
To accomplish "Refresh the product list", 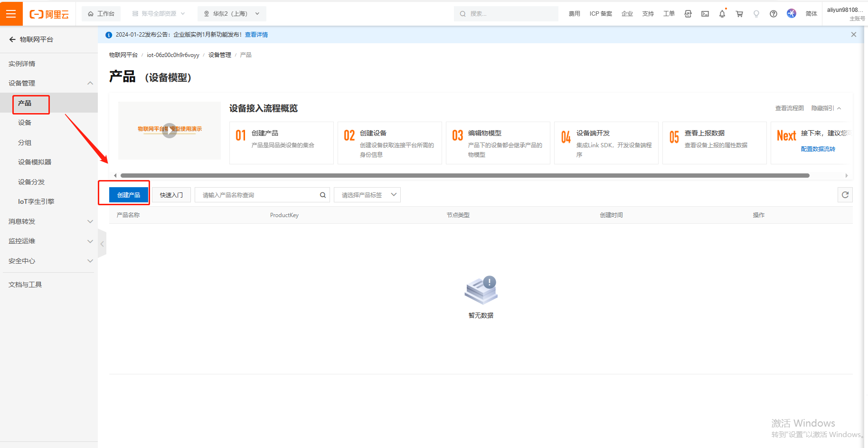I will click(845, 195).
